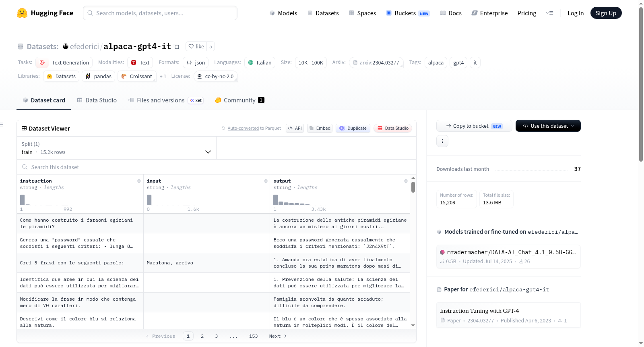Click the page vertical scrollbar thumb
644x347 pixels.
tap(641, 84)
